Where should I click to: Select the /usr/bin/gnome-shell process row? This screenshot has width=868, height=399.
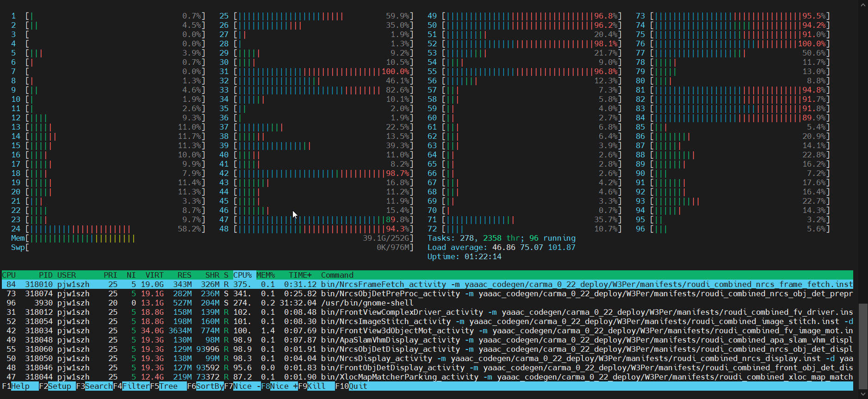428,303
